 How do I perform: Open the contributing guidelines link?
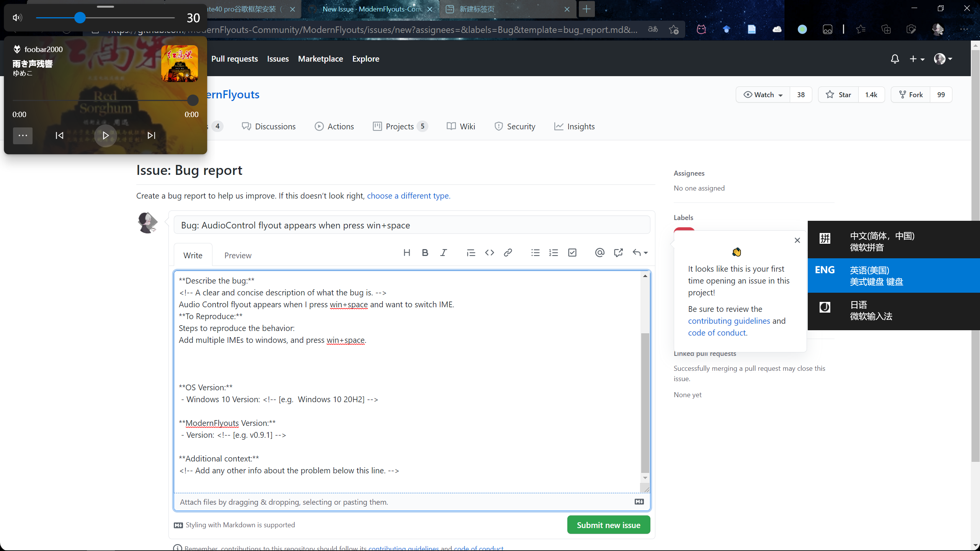coord(728,321)
